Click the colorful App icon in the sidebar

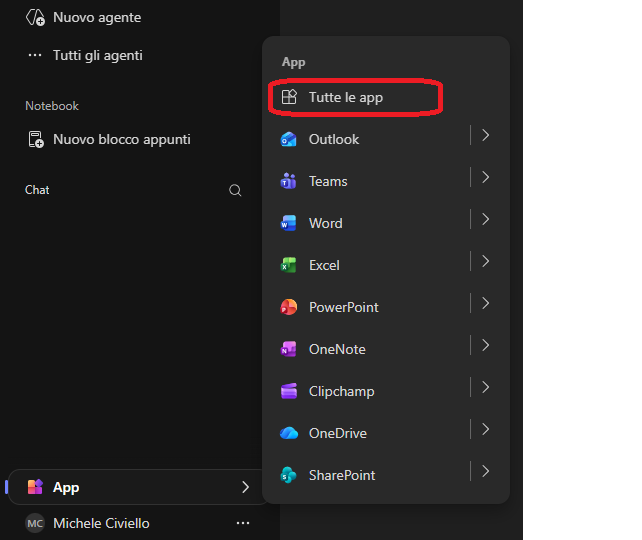coord(35,487)
